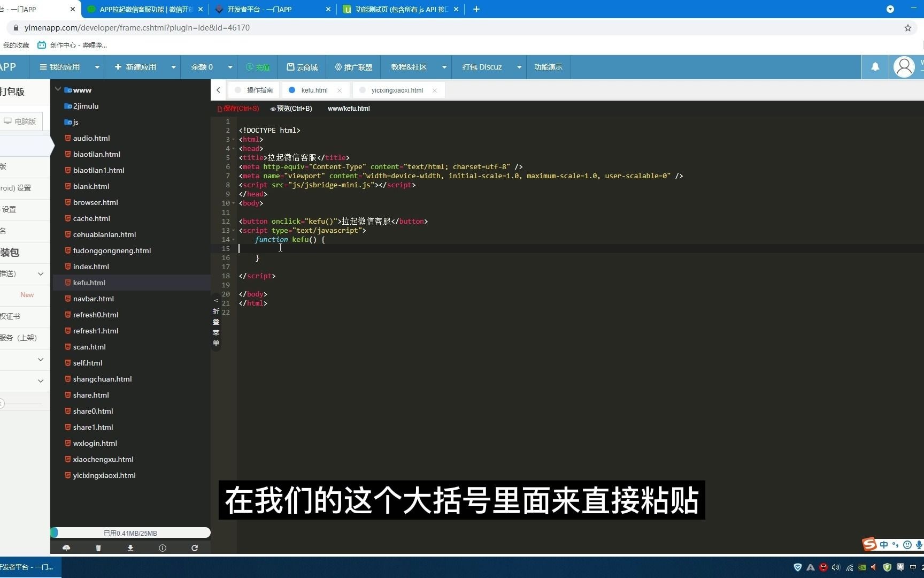
Task: Delete selected file with trash icon
Action: [x=98, y=548]
